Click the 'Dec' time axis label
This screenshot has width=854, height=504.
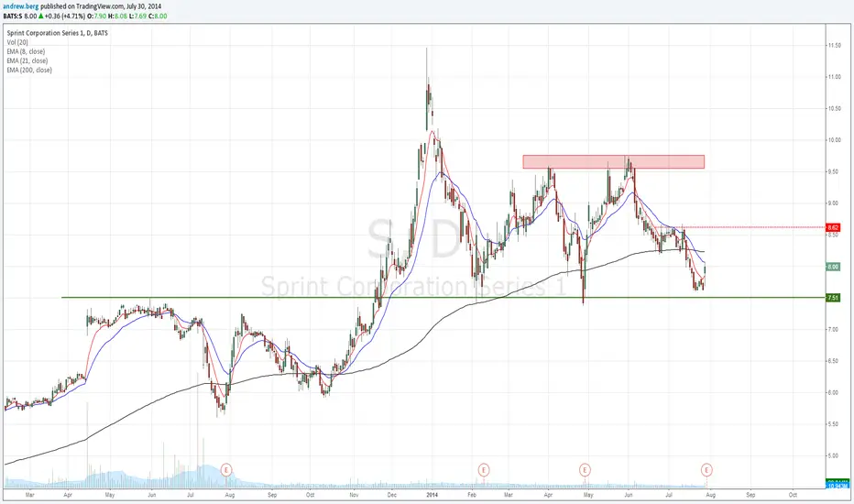(x=391, y=495)
